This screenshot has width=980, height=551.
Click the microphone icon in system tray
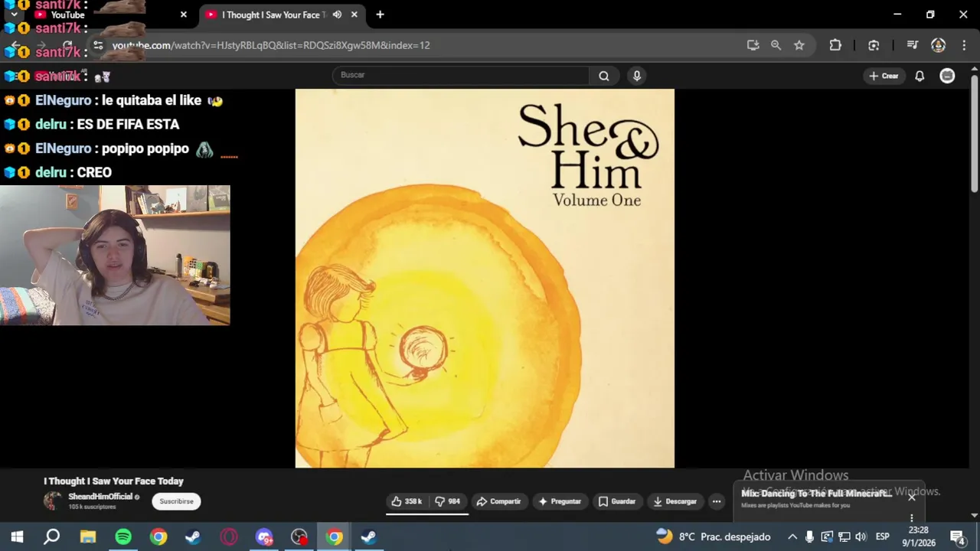click(809, 536)
